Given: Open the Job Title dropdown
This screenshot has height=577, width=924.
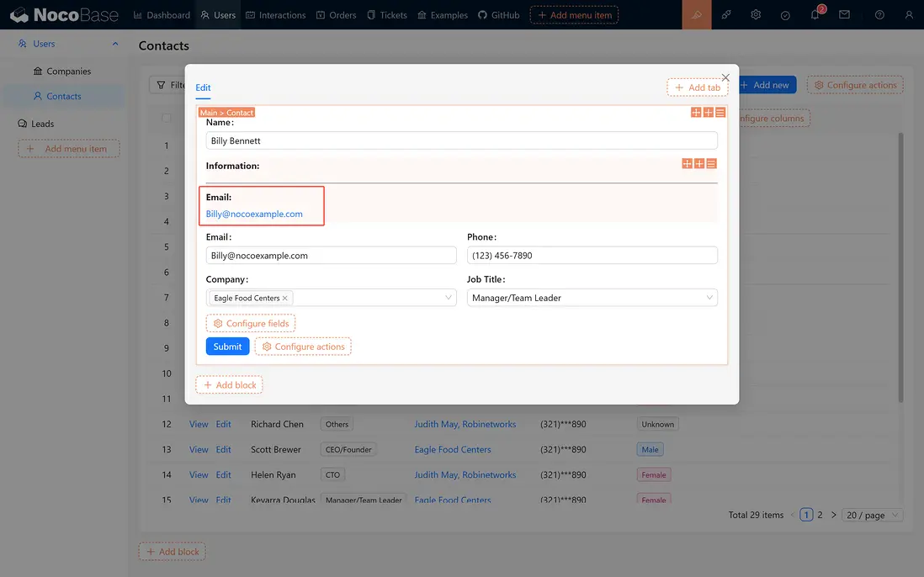Looking at the screenshot, I should [592, 298].
